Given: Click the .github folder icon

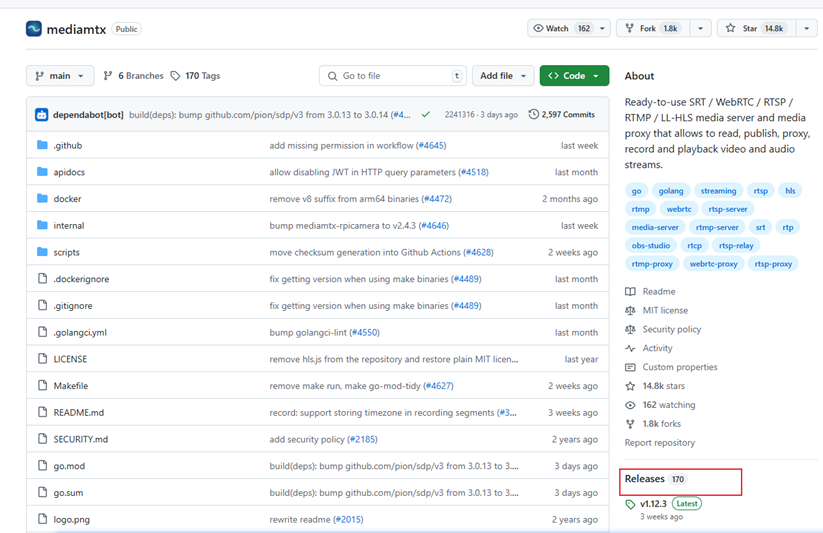Looking at the screenshot, I should point(43,145).
